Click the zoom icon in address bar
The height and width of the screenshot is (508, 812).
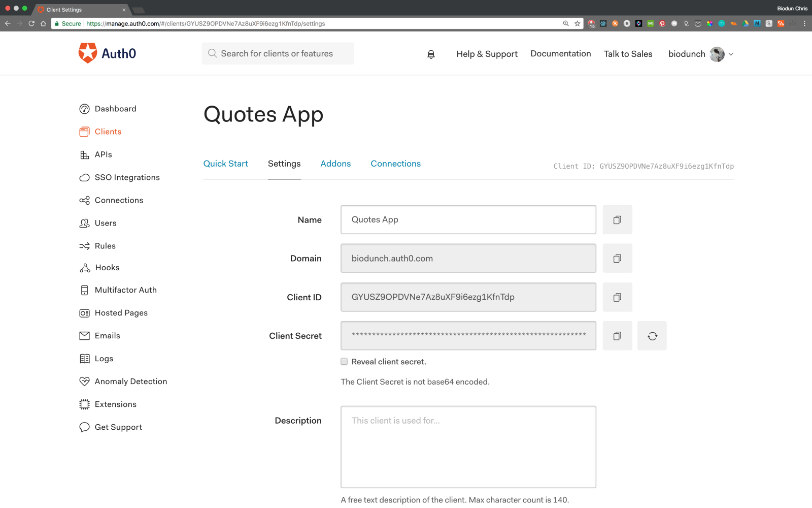tap(566, 23)
